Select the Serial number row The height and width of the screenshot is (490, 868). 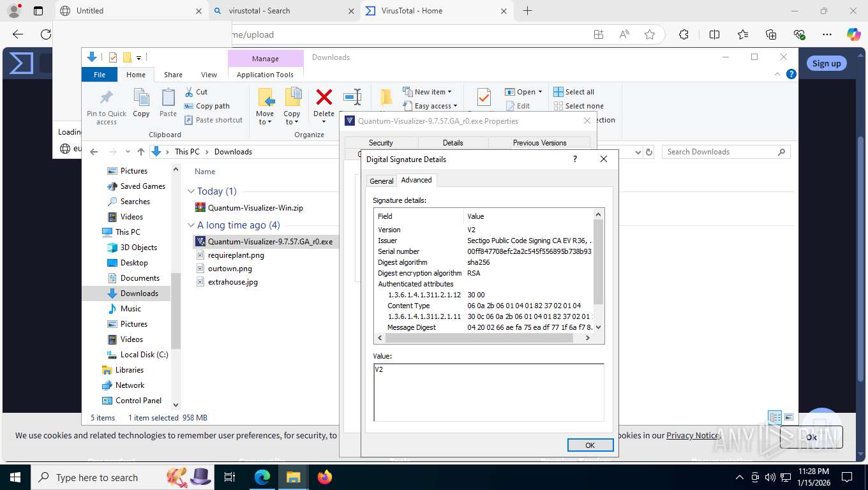[484, 251]
